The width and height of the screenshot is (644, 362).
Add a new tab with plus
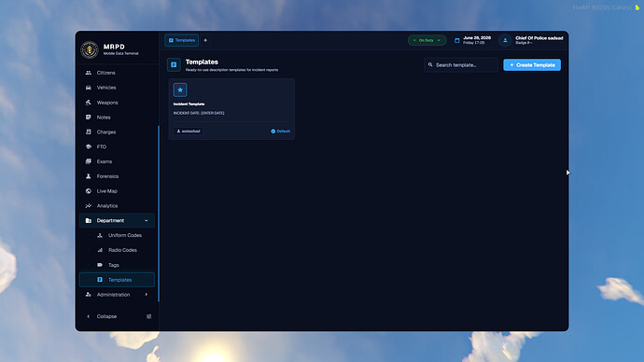tap(205, 40)
